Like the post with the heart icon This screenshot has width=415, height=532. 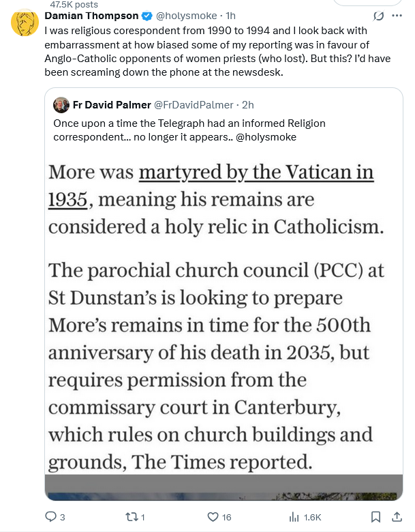(213, 516)
